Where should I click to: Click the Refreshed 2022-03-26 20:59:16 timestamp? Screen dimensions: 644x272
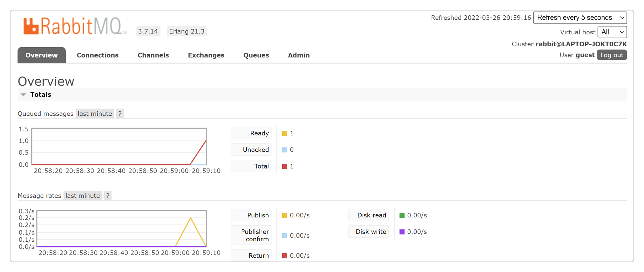click(x=481, y=18)
